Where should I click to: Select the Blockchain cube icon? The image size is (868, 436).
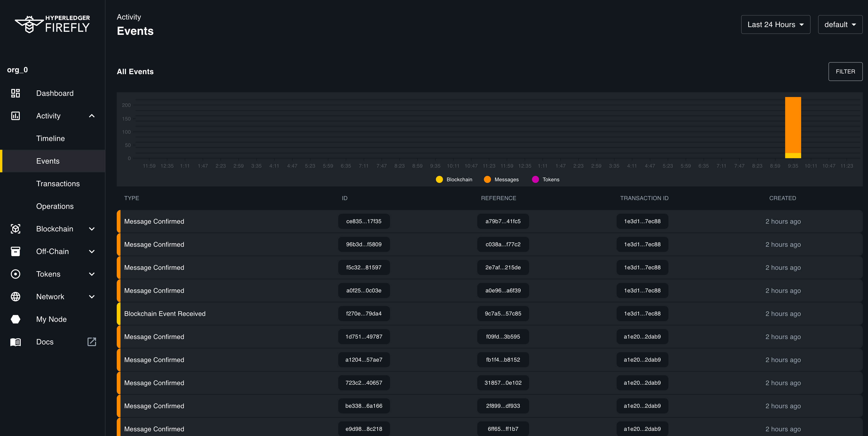pos(15,229)
